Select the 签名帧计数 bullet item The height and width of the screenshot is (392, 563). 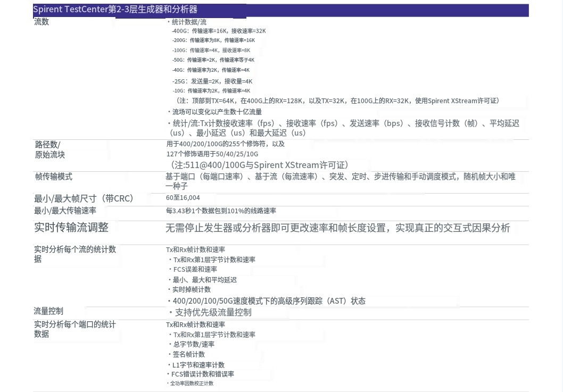click(188, 354)
